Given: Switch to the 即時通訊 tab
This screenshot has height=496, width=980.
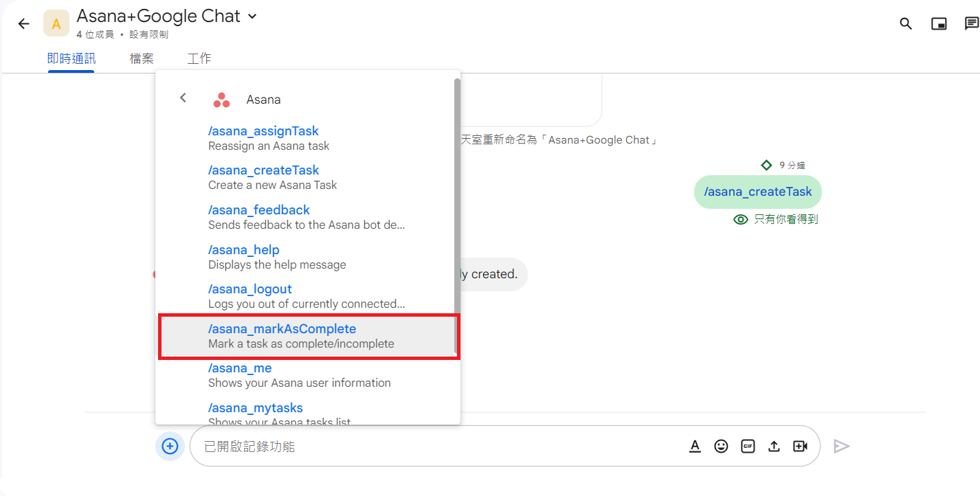Looking at the screenshot, I should (71, 58).
